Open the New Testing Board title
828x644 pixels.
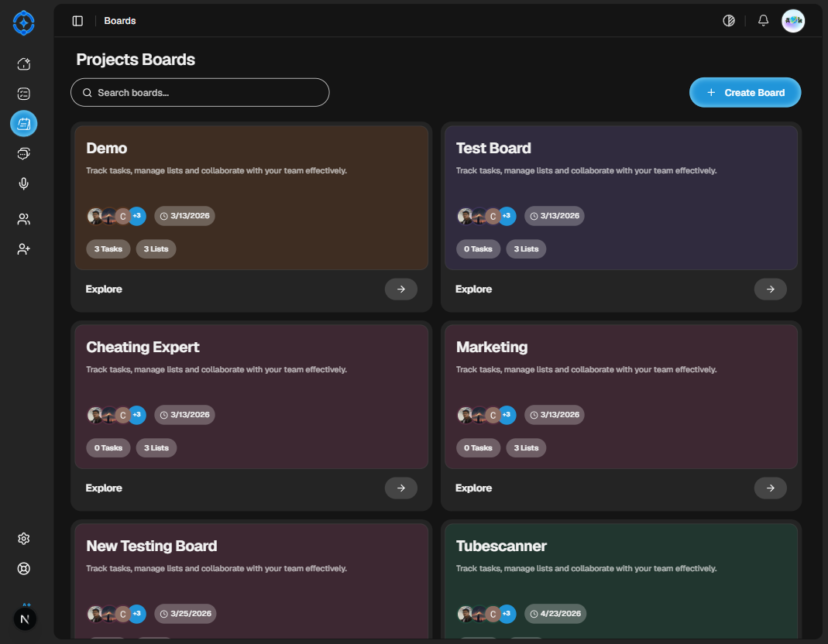(152, 546)
